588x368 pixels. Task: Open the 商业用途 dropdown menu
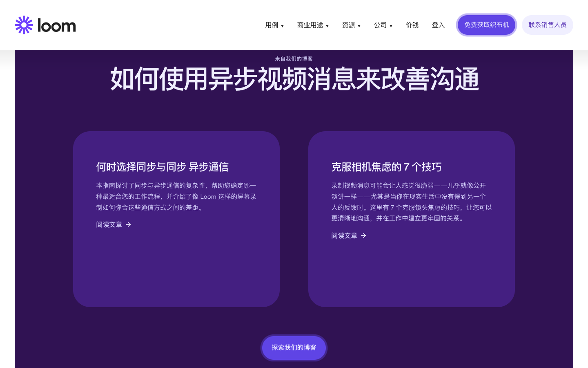tap(313, 25)
